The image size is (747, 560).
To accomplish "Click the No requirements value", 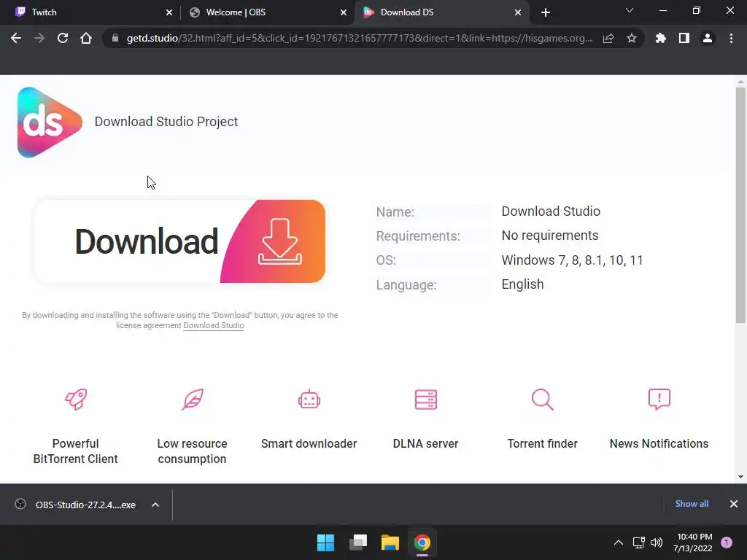I will [550, 236].
